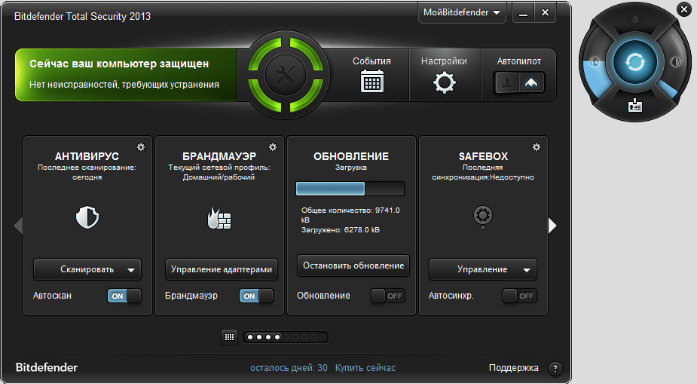Select the first page dot
Viewport: 697px width, 384px height.
[x=250, y=337]
